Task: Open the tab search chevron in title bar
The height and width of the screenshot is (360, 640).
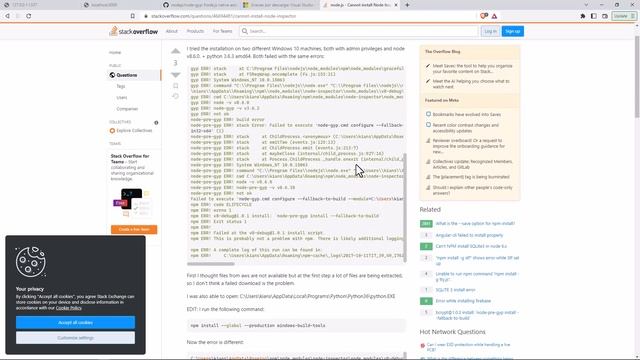Action: [x=586, y=5]
